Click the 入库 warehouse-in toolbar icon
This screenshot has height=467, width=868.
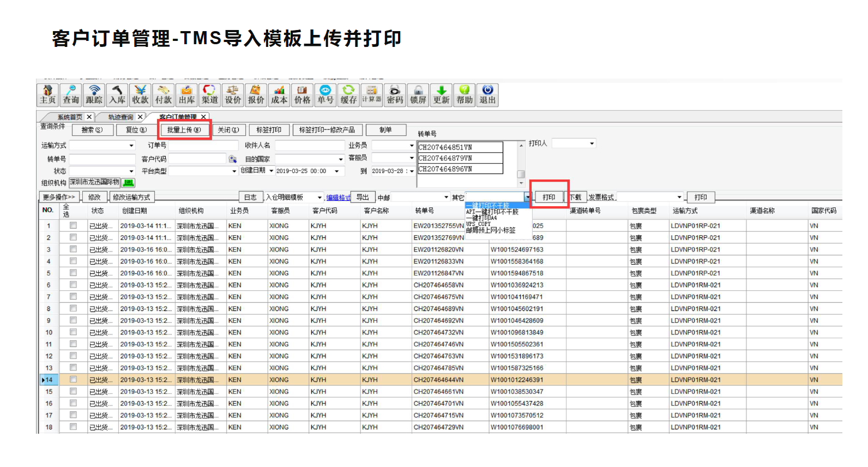pos(117,95)
